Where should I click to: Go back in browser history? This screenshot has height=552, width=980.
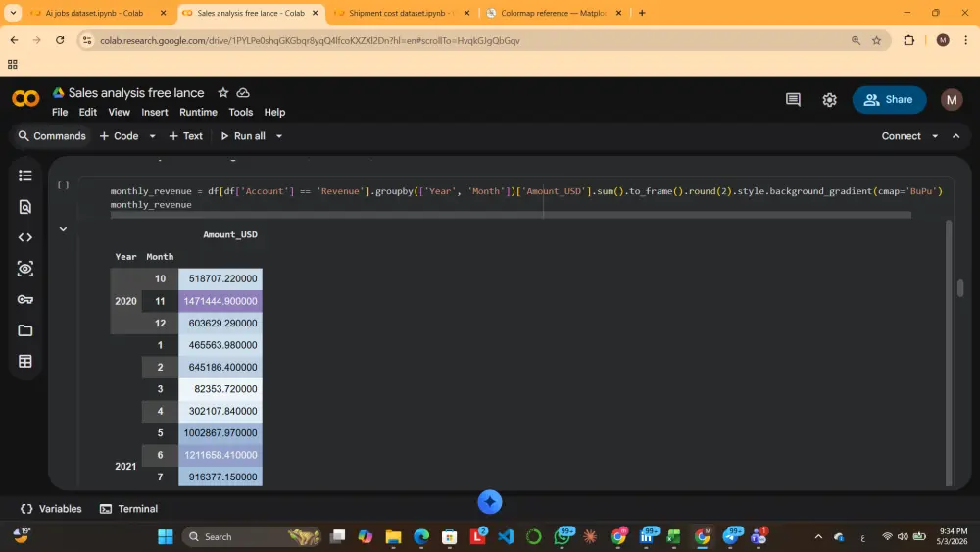click(14, 40)
